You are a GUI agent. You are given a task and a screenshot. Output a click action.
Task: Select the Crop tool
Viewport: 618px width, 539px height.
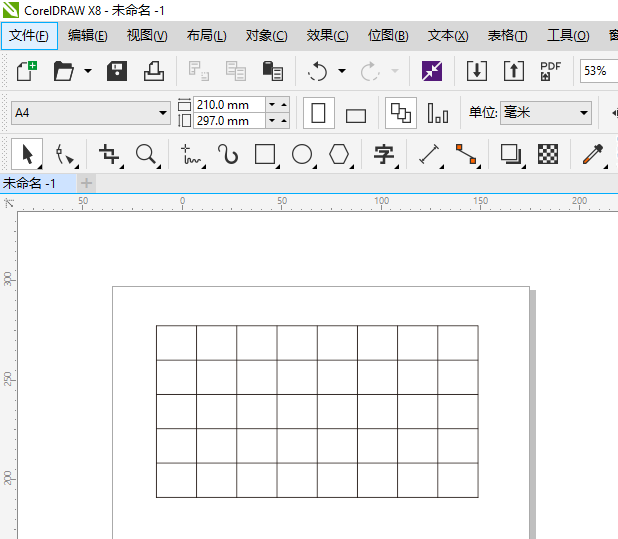[x=108, y=154]
